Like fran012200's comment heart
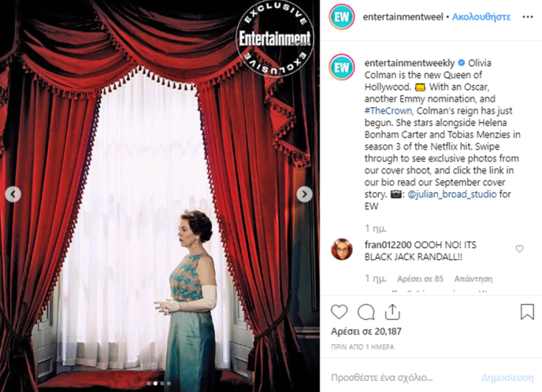 (520, 249)
